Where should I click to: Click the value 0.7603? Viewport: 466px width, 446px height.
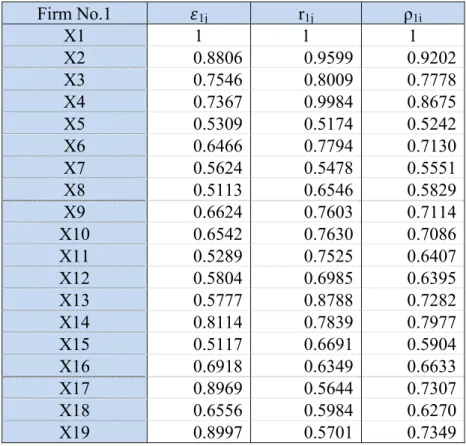[328, 212]
